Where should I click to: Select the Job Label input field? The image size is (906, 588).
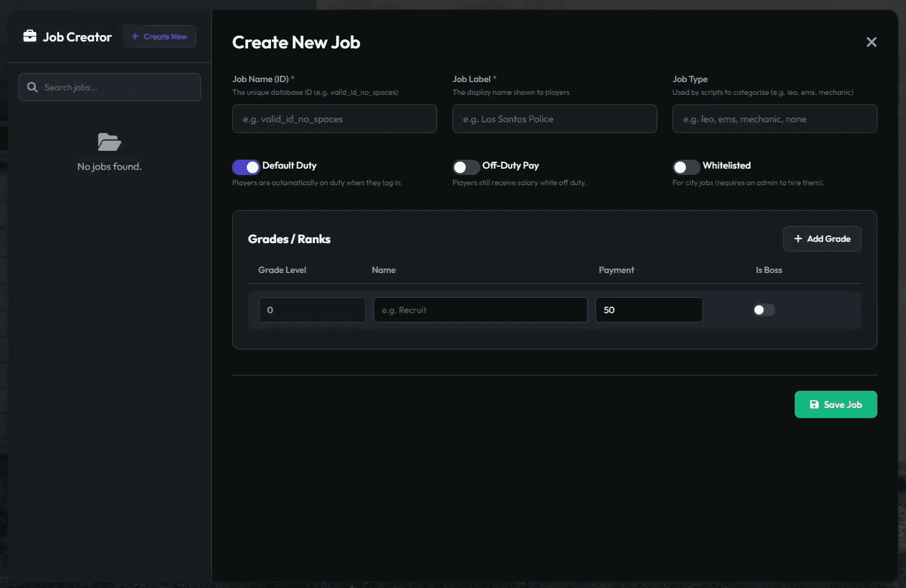554,118
